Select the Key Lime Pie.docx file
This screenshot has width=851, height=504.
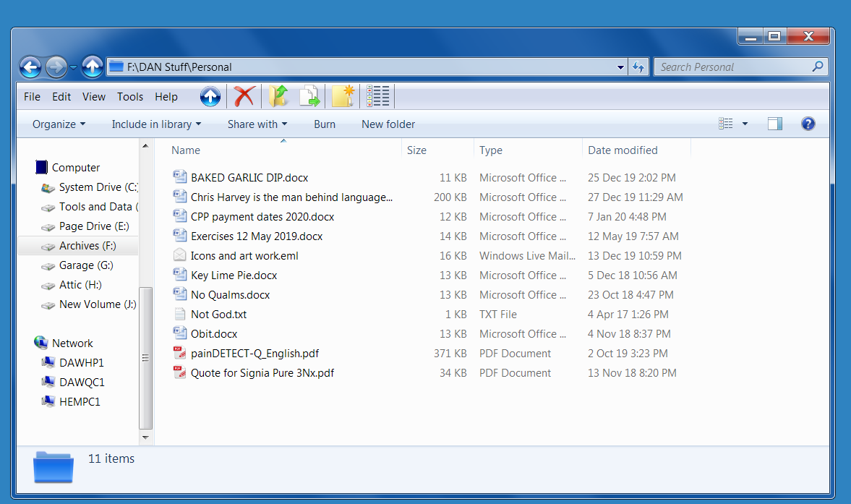coord(234,276)
